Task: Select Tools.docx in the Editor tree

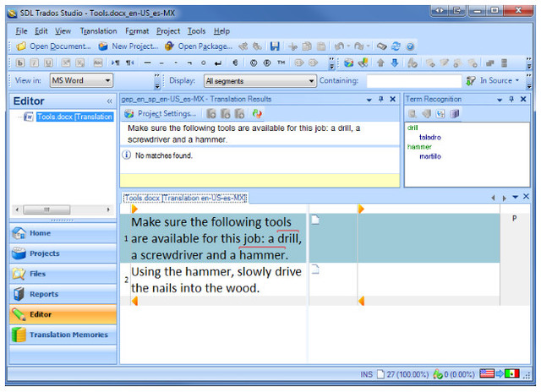Action: coord(74,117)
